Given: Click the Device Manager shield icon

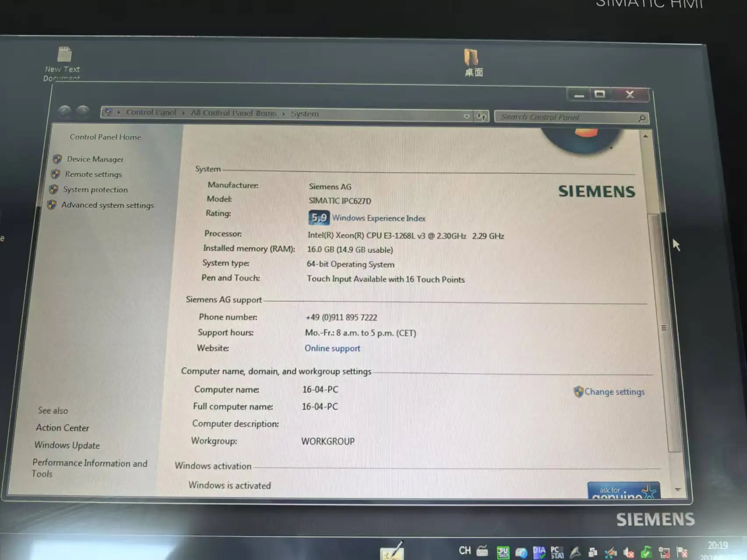Looking at the screenshot, I should (x=57, y=159).
